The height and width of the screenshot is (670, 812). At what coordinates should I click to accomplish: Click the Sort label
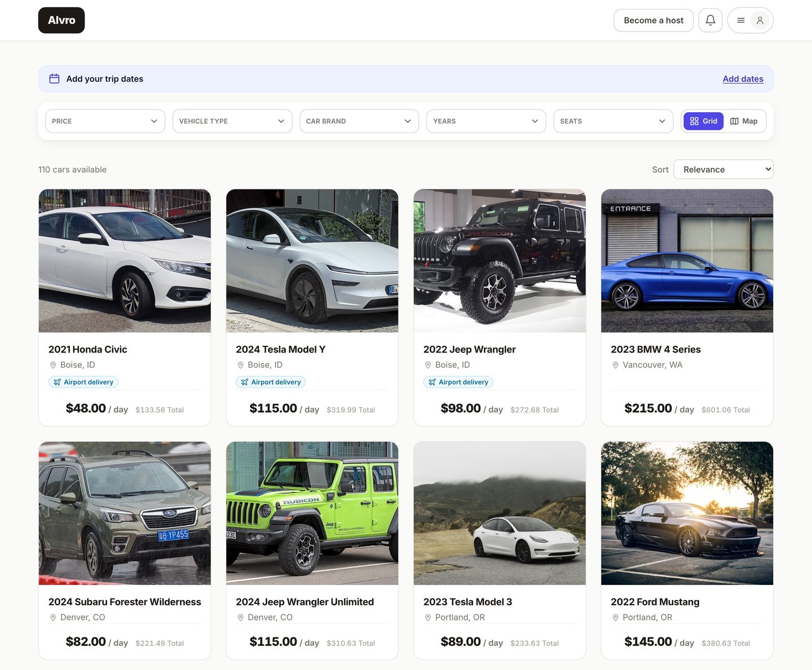click(660, 170)
